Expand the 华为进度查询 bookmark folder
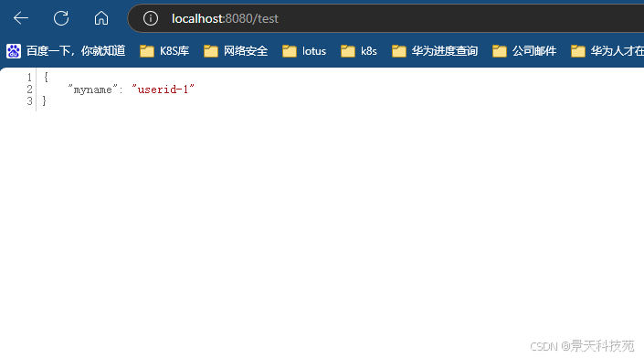This screenshot has height=358, width=644. [x=435, y=51]
